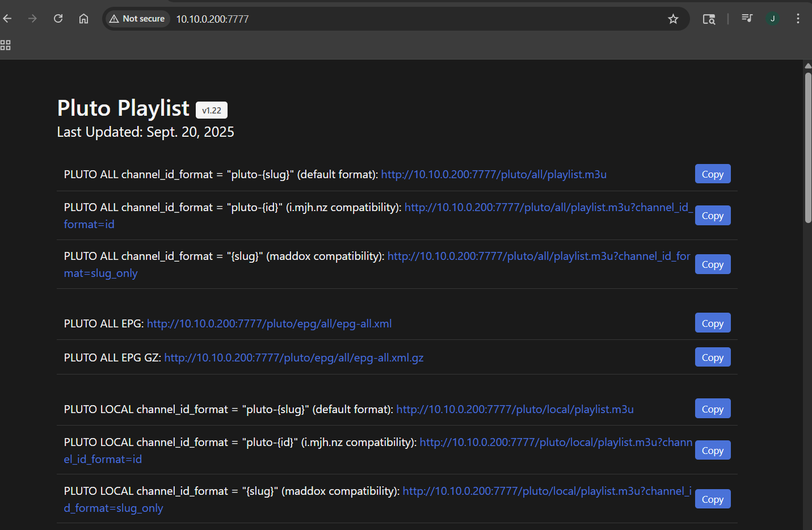Screen dimensions: 812x530
Task: Copy the PLUTO ALL default playlist URL
Action: coord(712,174)
